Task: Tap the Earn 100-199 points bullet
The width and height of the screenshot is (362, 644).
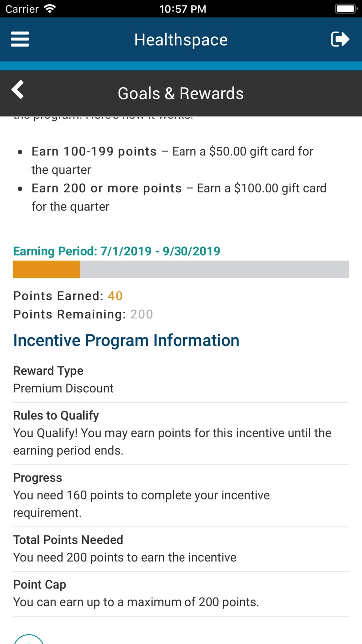Action: pyautogui.click(x=172, y=160)
